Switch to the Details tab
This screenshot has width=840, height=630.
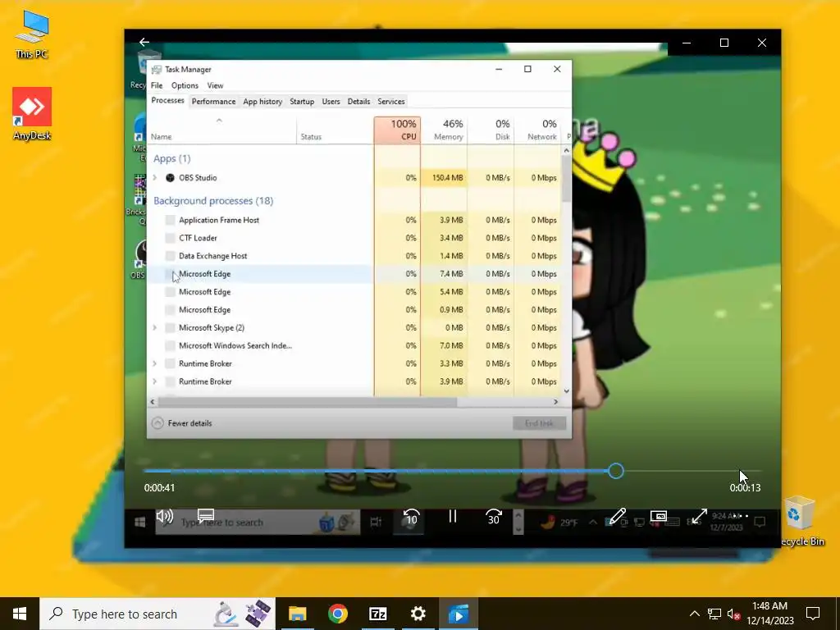(x=358, y=101)
